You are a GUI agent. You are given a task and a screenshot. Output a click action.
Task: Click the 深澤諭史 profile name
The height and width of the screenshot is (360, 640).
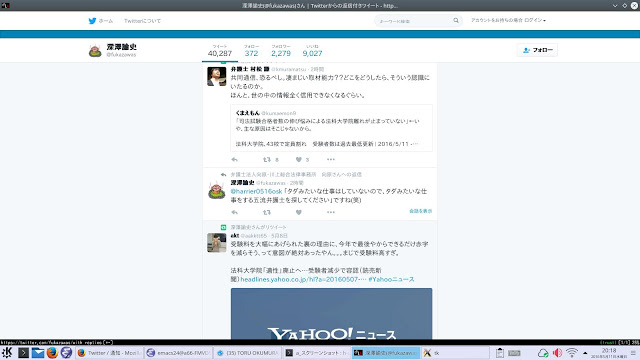click(121, 47)
